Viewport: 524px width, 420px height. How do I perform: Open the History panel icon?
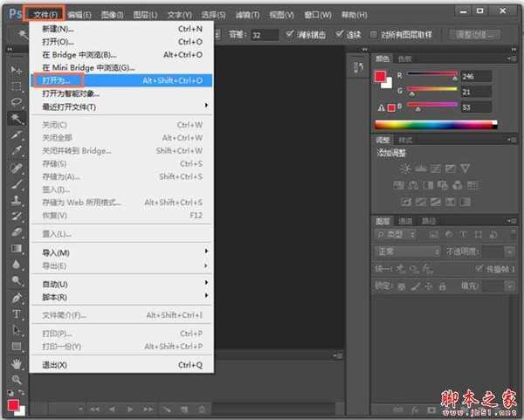pos(358,67)
